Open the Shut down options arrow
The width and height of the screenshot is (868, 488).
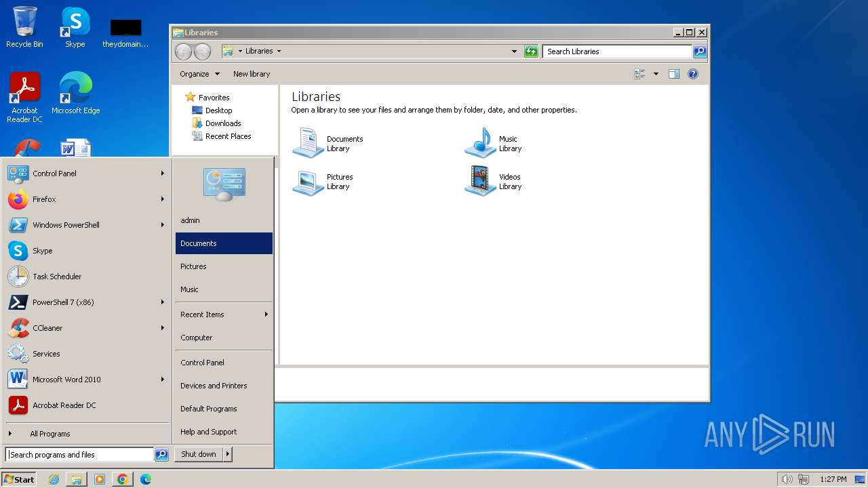228,454
